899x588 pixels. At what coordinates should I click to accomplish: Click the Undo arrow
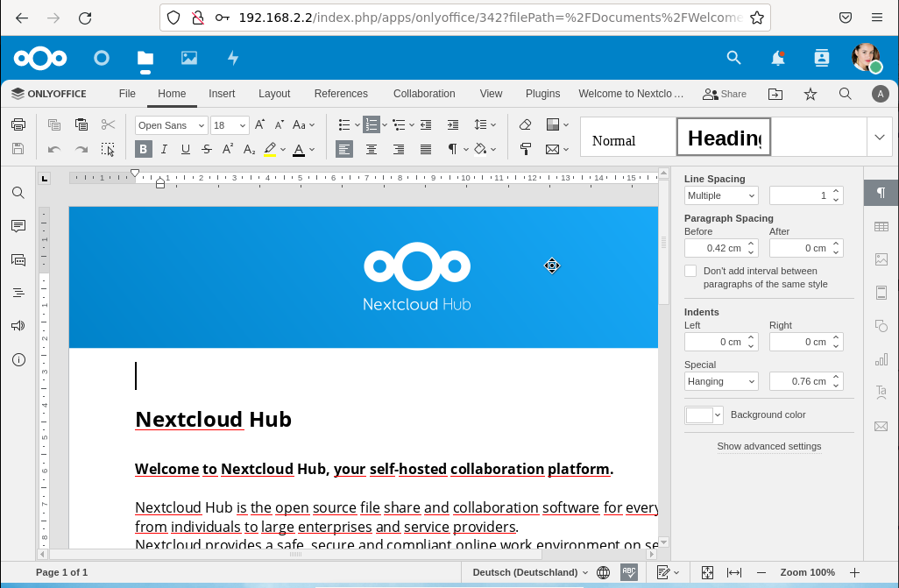pyautogui.click(x=54, y=149)
